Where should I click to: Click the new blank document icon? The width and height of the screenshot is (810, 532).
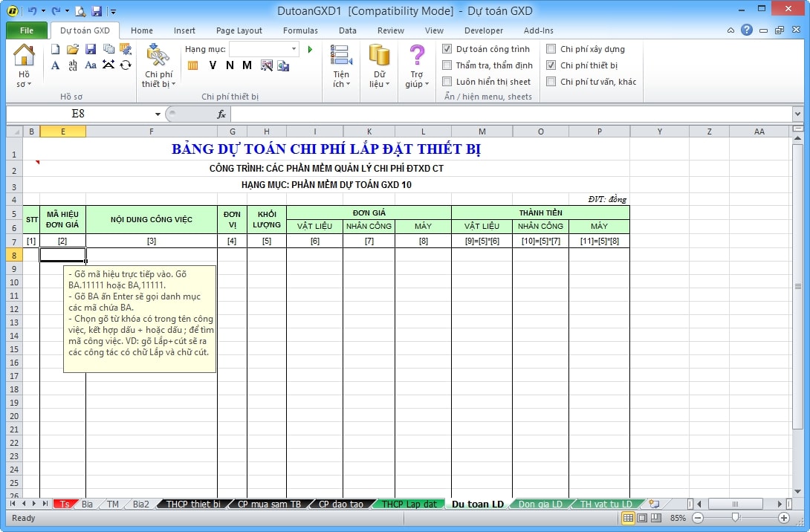(x=56, y=49)
